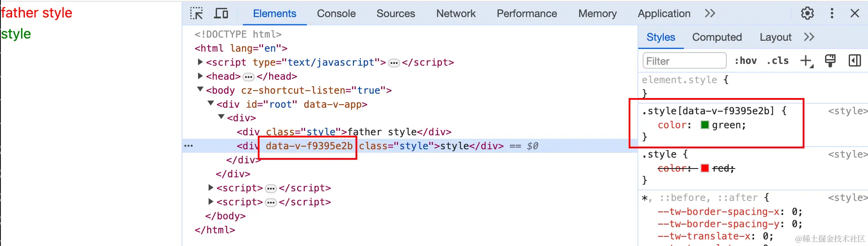Toggle the device toolbar icon
The height and width of the screenshot is (246, 868).
coord(221,14)
